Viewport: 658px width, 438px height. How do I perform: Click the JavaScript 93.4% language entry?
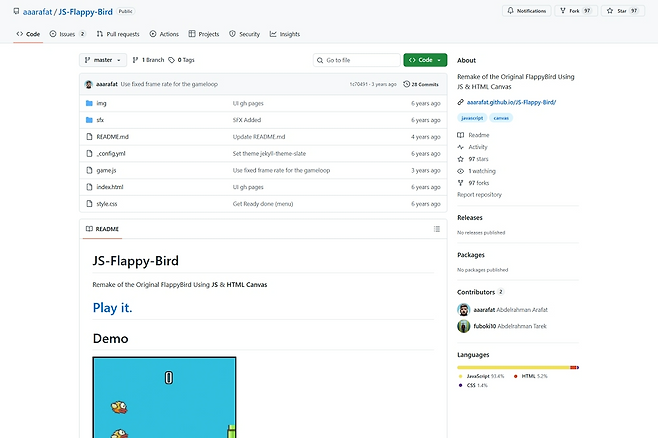[x=482, y=376]
